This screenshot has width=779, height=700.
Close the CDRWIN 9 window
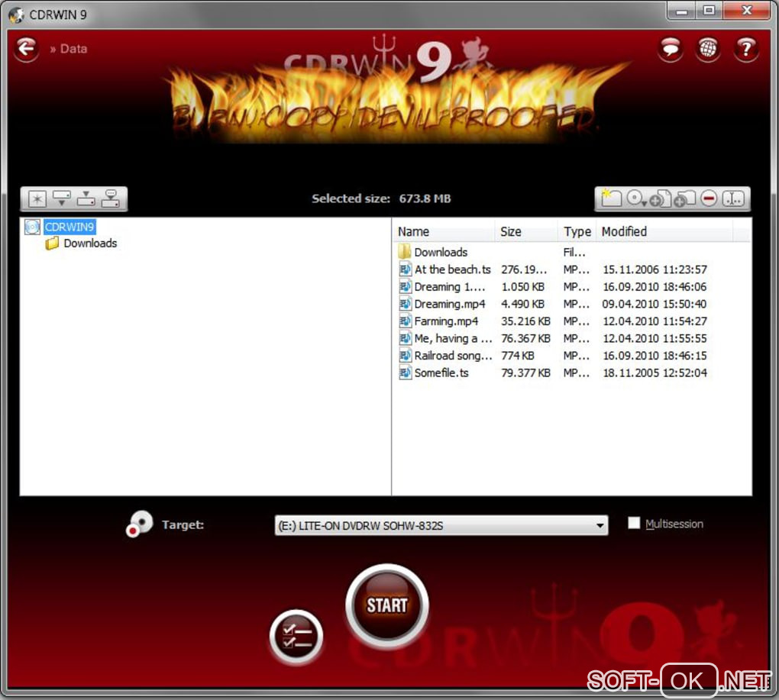pos(747,11)
